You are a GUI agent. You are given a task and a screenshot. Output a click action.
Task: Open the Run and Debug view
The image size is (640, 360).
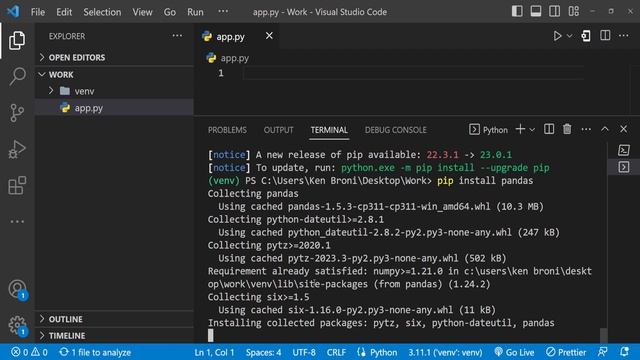[x=17, y=149]
